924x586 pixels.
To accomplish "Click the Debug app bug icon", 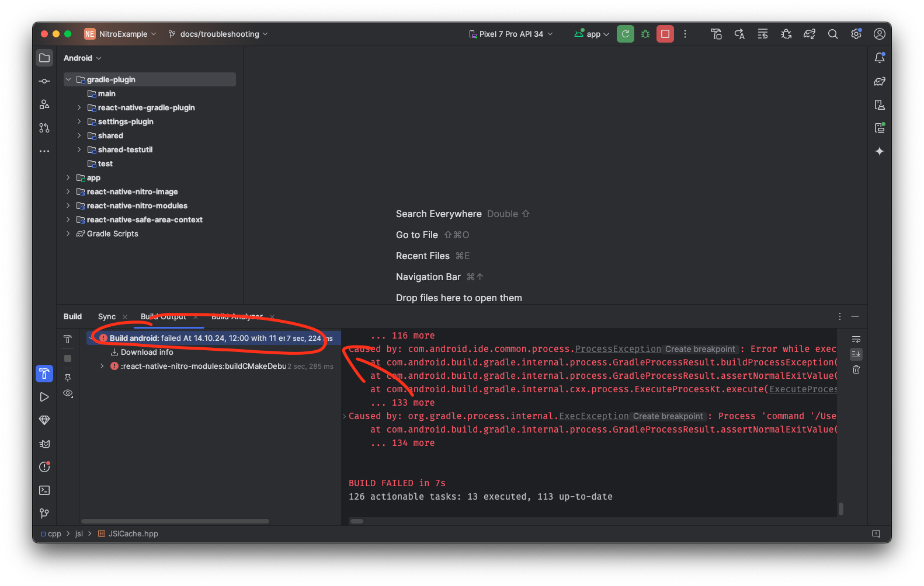I will point(645,34).
